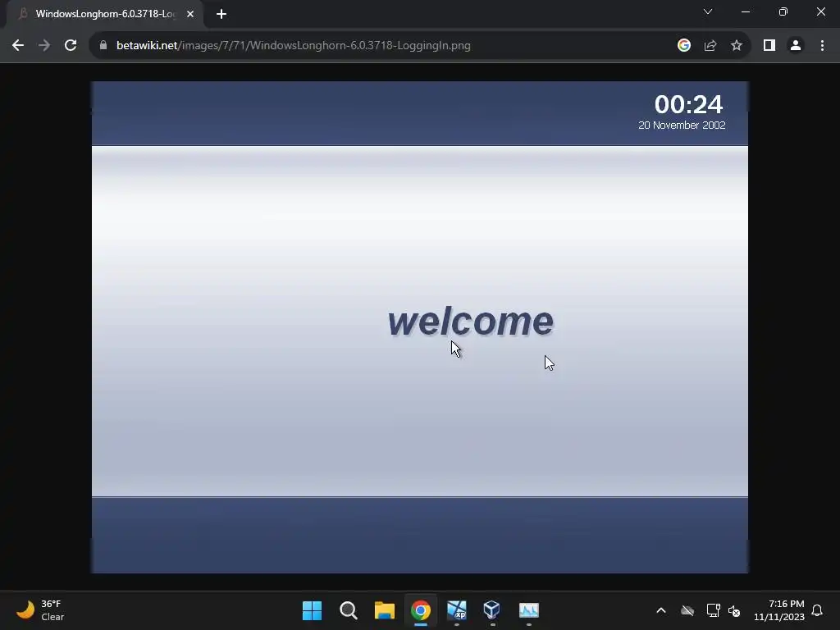Viewport: 840px width, 630px height.
Task: Click the Chrome taskbar icon
Action: point(421,610)
